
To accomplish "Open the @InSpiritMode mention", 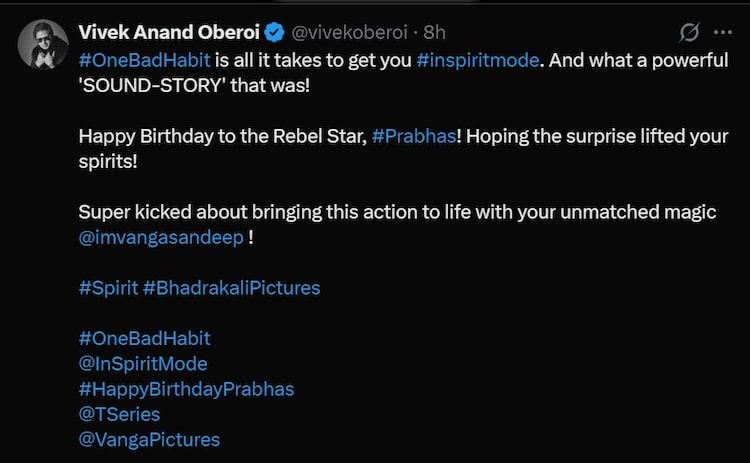I will click(x=142, y=363).
